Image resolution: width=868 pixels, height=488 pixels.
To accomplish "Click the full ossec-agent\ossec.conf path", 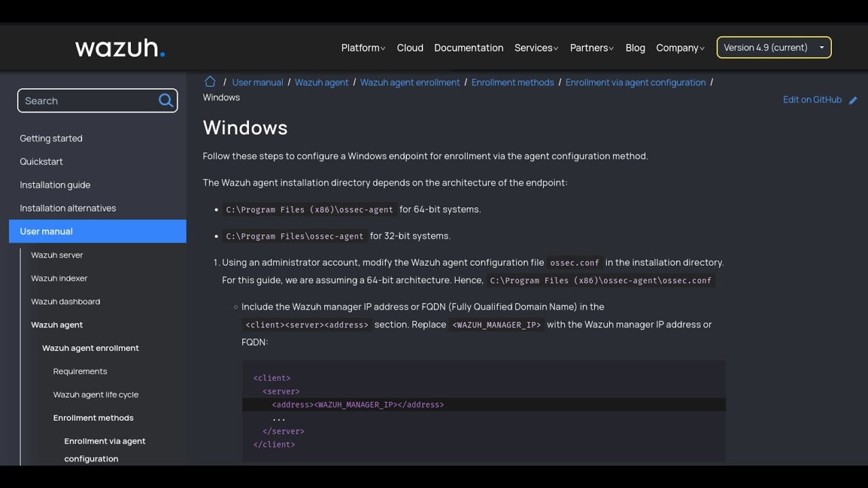I will click(x=601, y=281).
